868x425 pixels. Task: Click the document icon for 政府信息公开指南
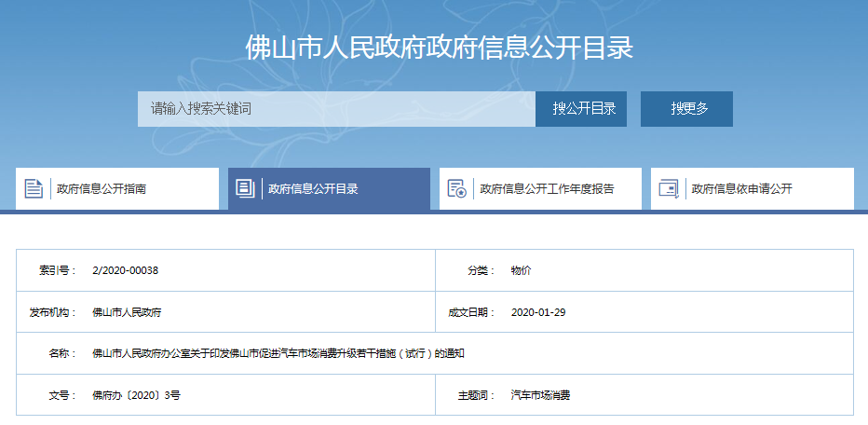click(x=34, y=188)
